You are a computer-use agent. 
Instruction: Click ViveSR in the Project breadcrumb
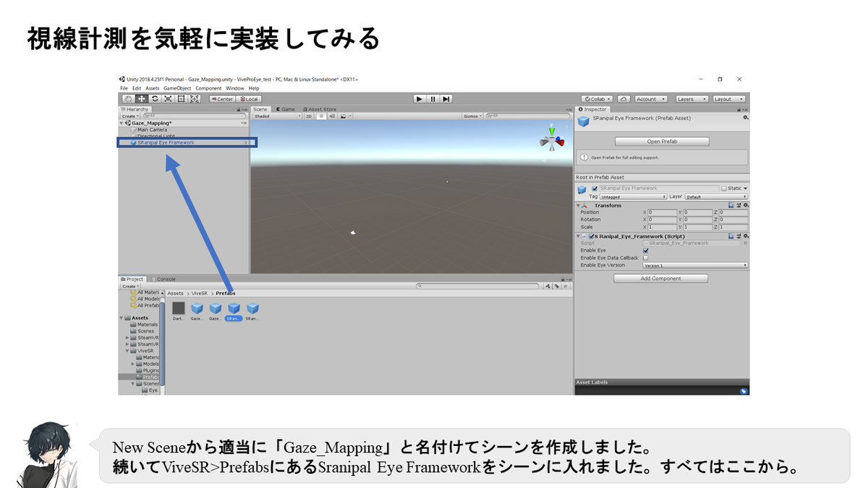(x=199, y=294)
